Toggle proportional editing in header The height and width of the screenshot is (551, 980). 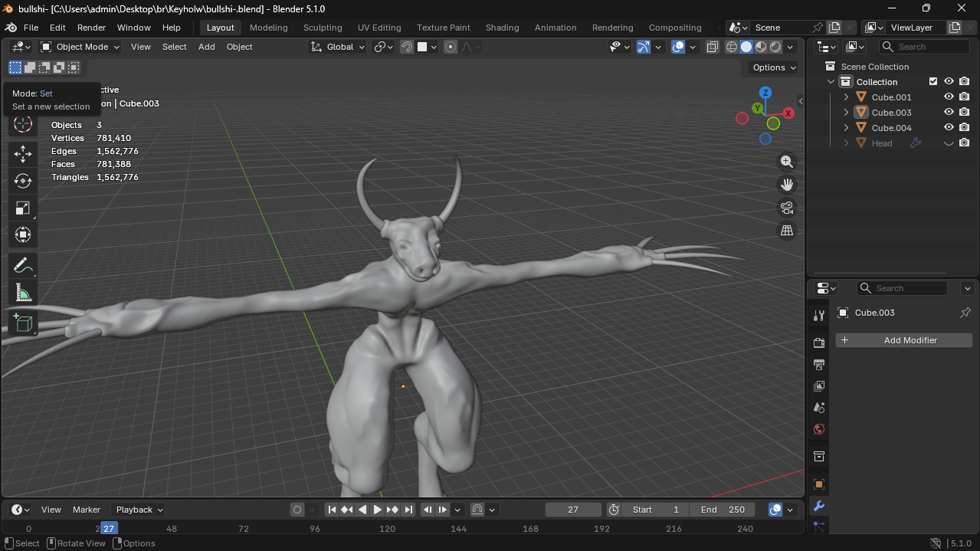[x=451, y=47]
